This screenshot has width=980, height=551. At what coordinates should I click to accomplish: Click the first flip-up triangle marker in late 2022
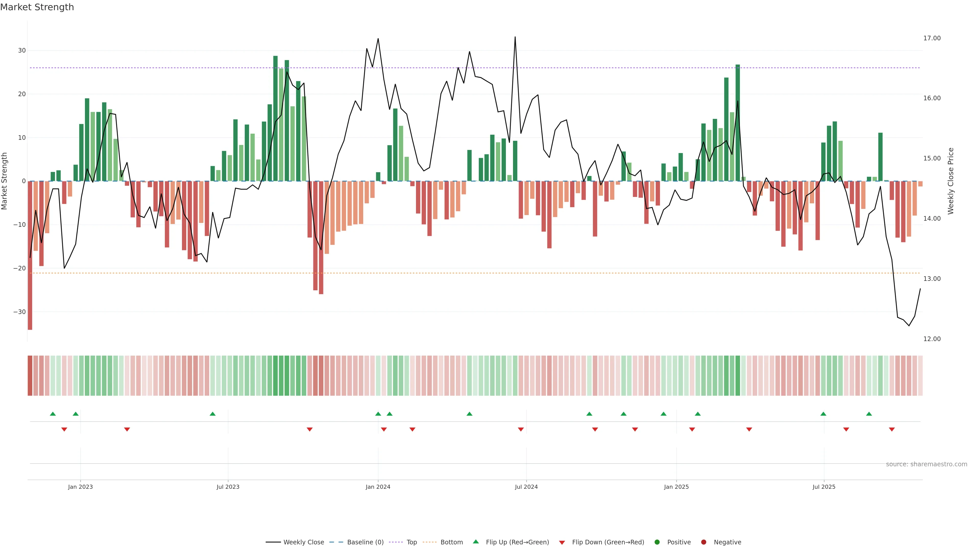click(53, 414)
